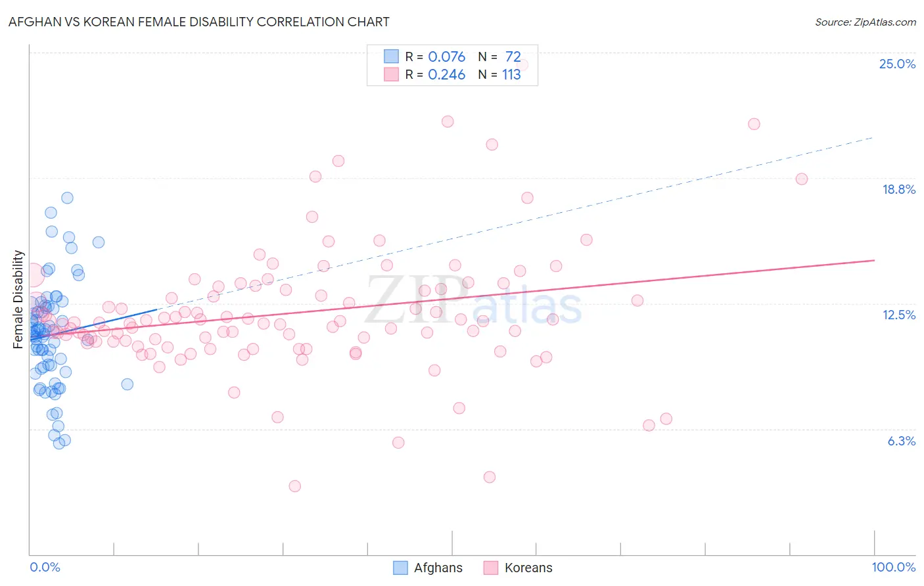Click the 25.0% y-axis label
The width and height of the screenshot is (924, 586).
coord(897,64)
